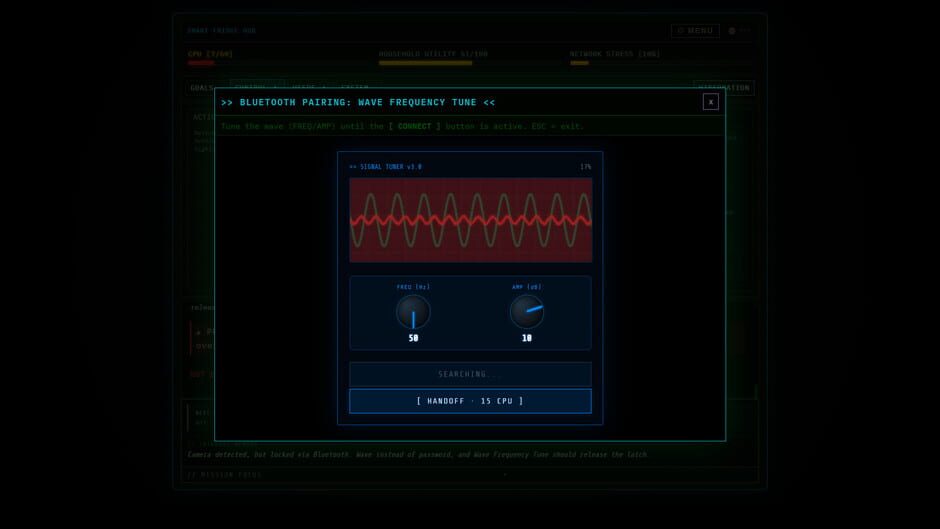Click the AMP value 10

(x=527, y=338)
